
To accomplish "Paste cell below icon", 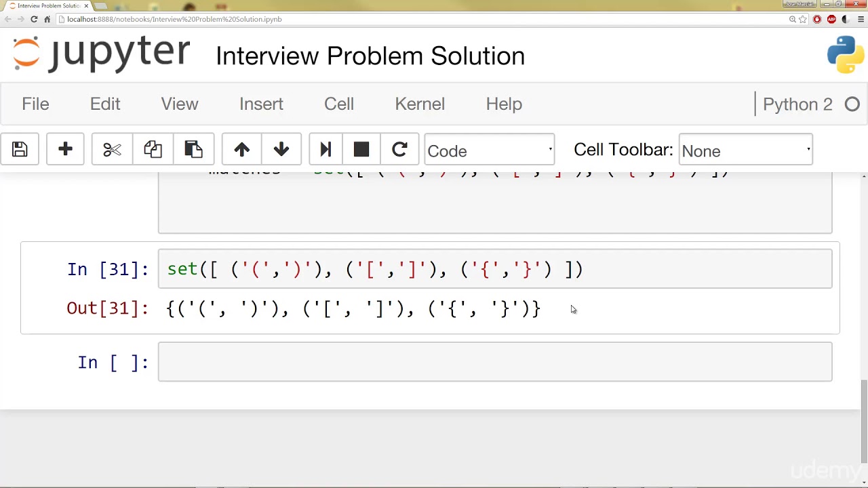I will (193, 149).
